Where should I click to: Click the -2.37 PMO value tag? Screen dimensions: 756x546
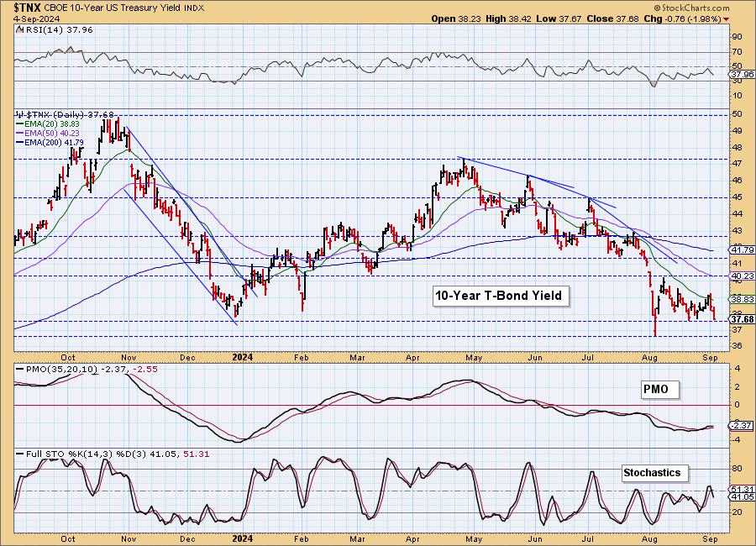(742, 426)
